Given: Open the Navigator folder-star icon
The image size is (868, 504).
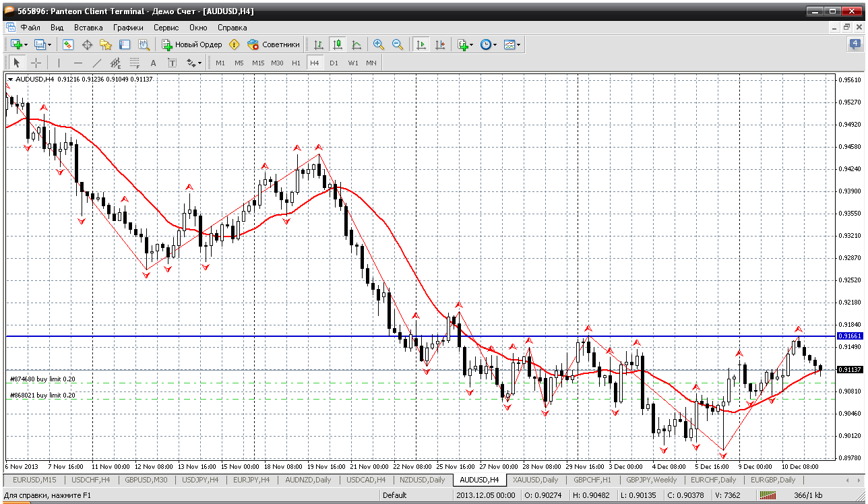Looking at the screenshot, I should 106,44.
